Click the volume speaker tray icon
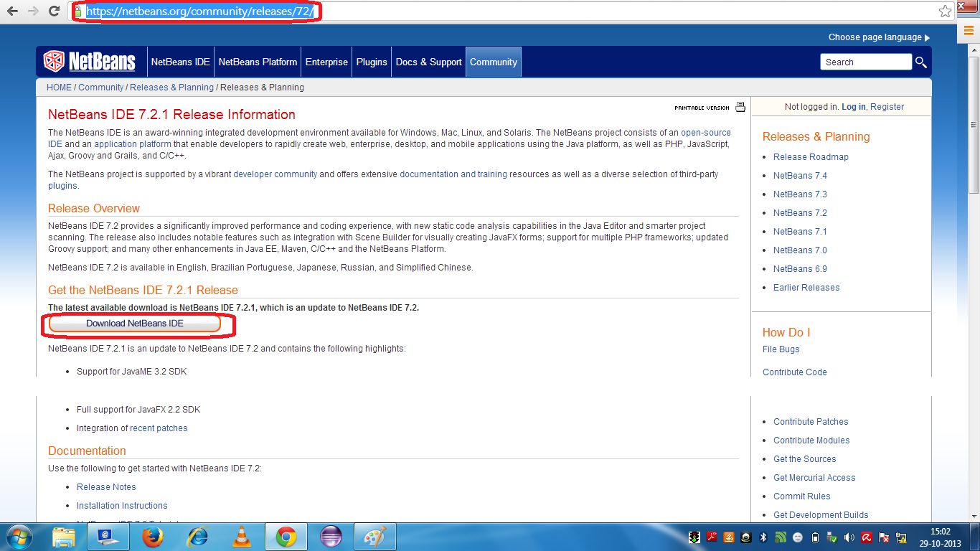Image resolution: width=980 pixels, height=551 pixels. pyautogui.click(x=849, y=537)
